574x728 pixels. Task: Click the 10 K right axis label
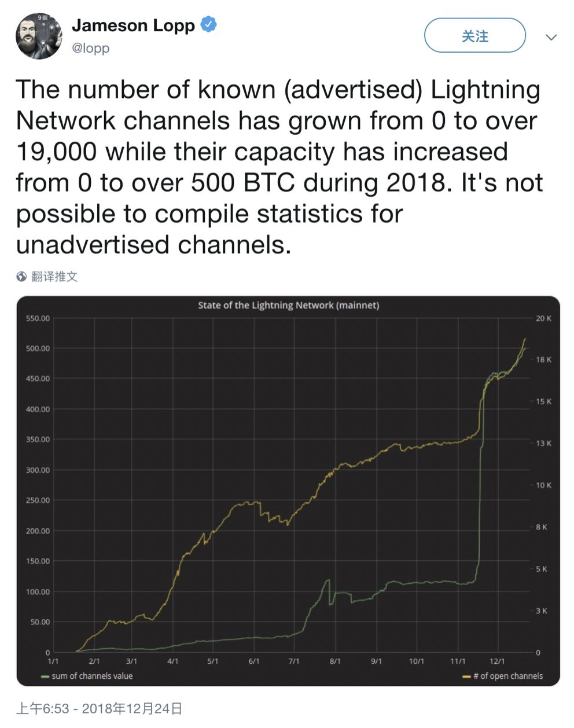(543, 485)
